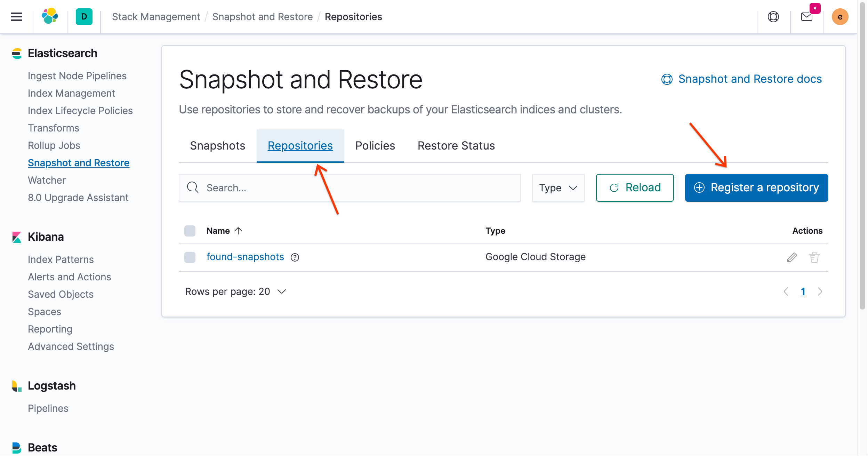Click the search input field

pos(351,187)
